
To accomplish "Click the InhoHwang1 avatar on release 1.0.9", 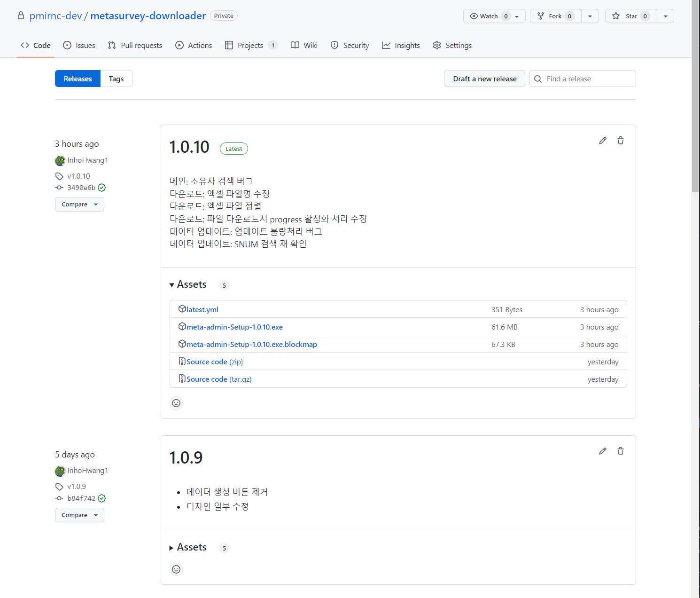I will click(60, 471).
